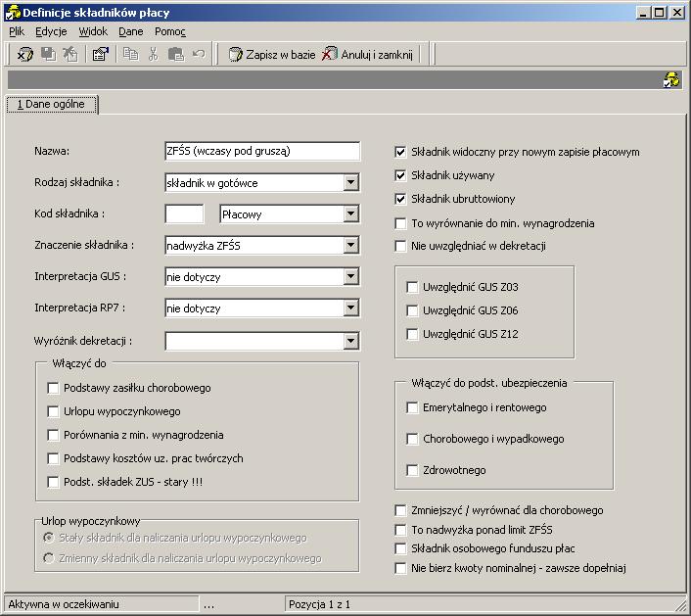Uncheck Składnik używany checkbox
691x616 pixels.
click(400, 175)
